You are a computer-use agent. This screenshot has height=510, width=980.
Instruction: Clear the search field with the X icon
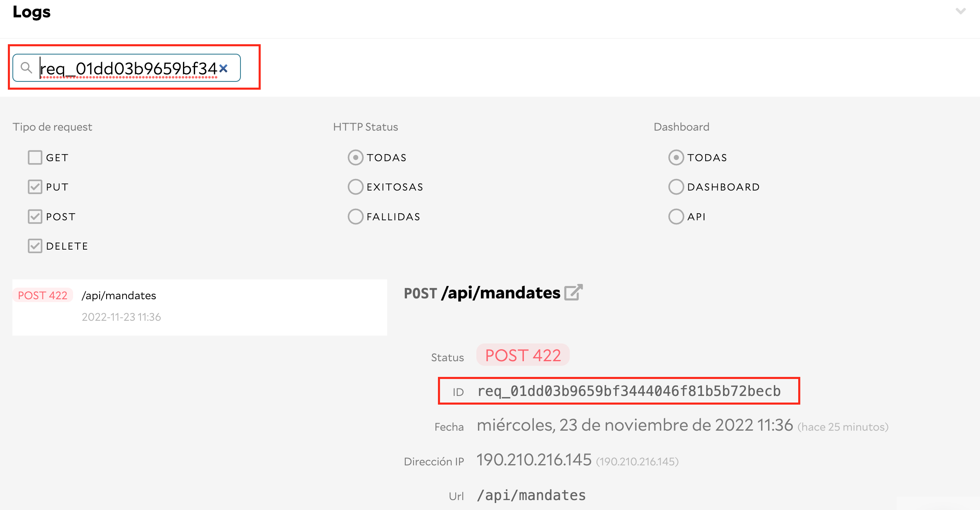(x=224, y=68)
